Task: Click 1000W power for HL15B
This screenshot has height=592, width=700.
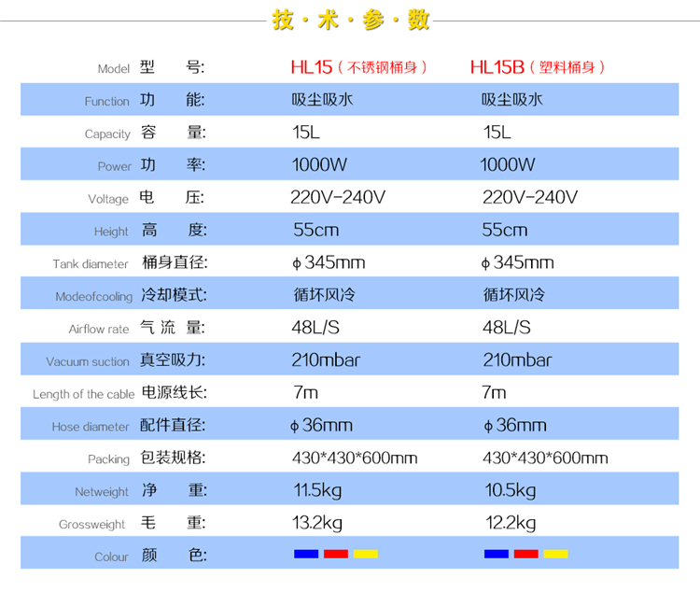Action: pyautogui.click(x=508, y=165)
